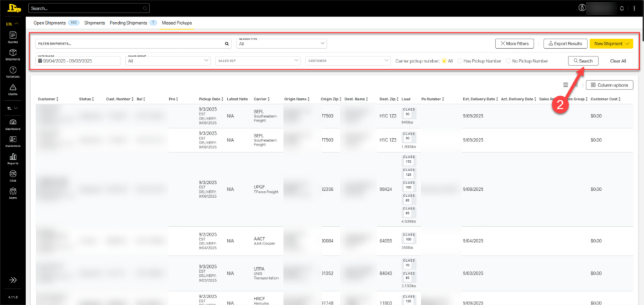
Task: Click the yellow truck logo
Action: (13, 8)
